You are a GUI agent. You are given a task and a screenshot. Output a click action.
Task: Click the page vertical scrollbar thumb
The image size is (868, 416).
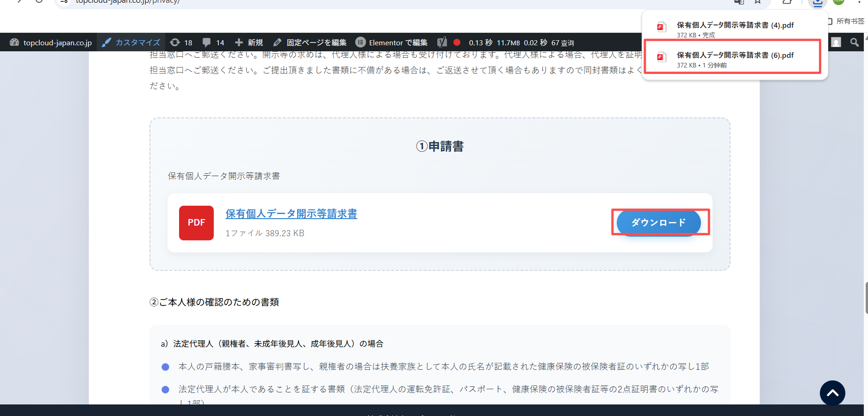click(866, 298)
